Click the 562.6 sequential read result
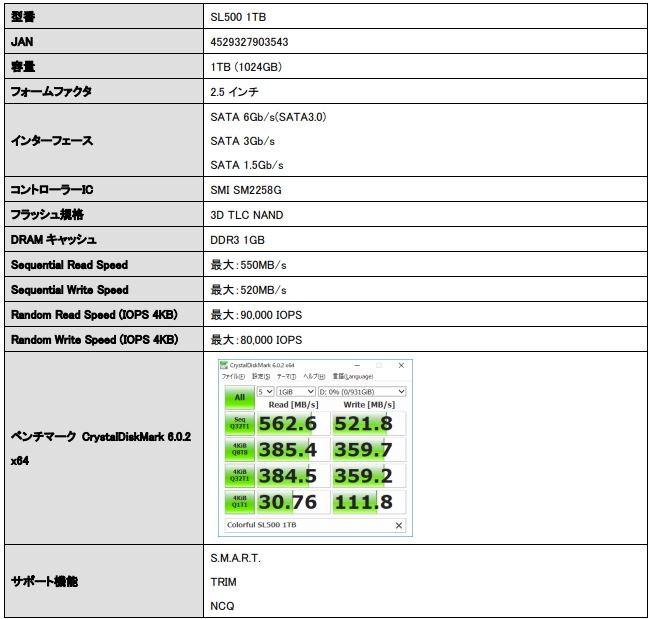 [x=293, y=423]
